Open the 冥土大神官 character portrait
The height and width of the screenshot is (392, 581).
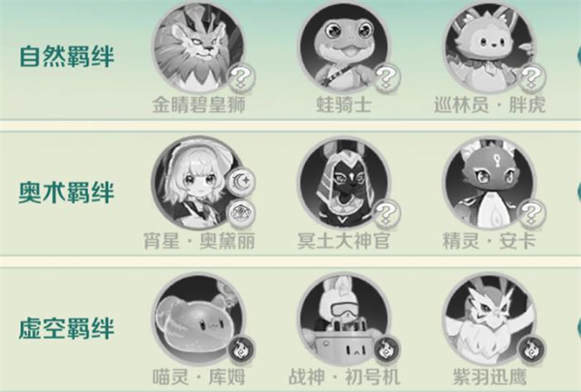(344, 183)
